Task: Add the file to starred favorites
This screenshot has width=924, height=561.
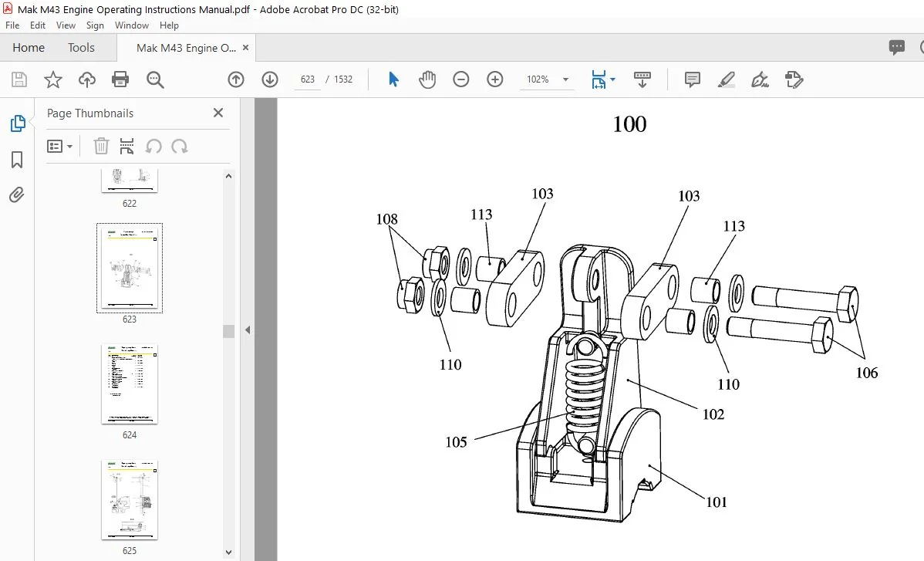Action: 53,79
